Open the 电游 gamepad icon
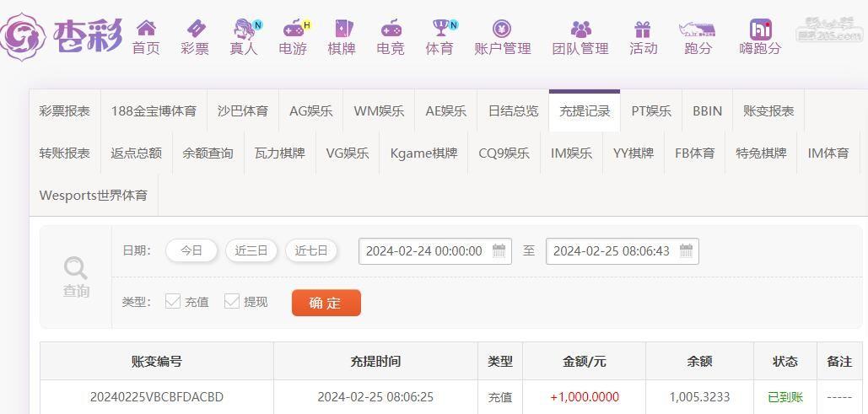Image resolution: width=868 pixels, height=414 pixels. coord(293,30)
